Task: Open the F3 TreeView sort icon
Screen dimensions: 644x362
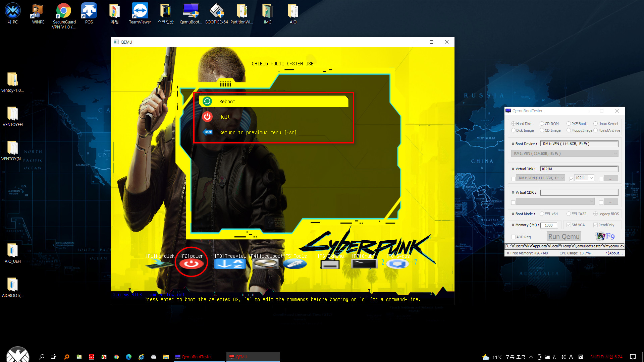Action: pyautogui.click(x=230, y=264)
